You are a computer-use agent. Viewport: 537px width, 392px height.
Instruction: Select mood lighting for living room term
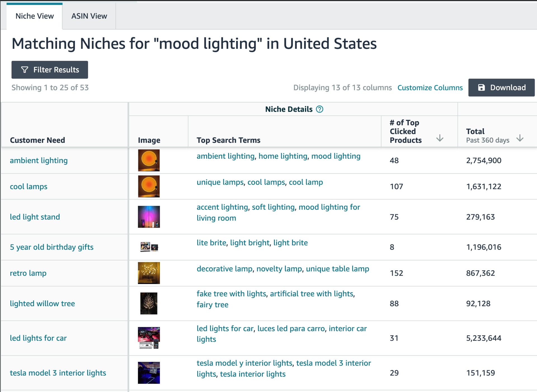click(278, 212)
